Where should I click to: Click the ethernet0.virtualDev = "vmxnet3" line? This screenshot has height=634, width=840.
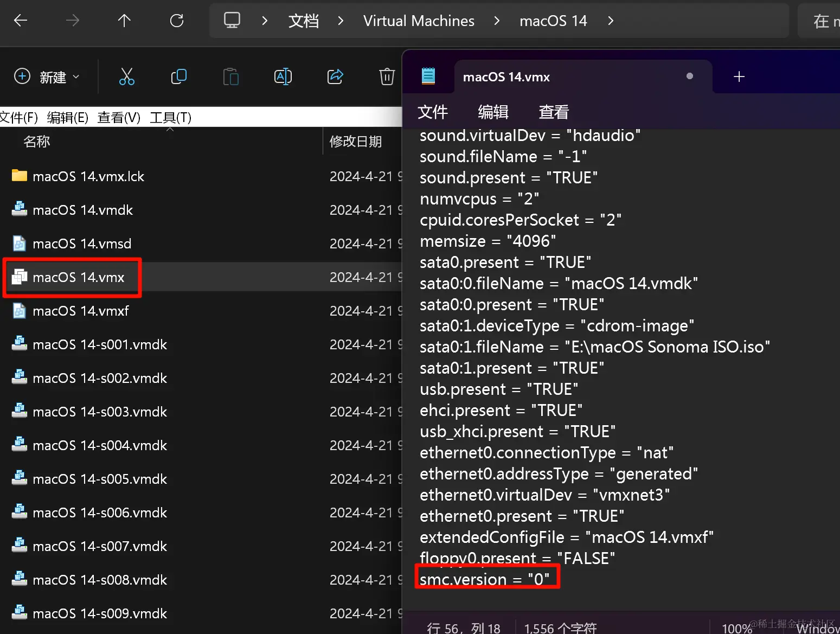(x=544, y=495)
